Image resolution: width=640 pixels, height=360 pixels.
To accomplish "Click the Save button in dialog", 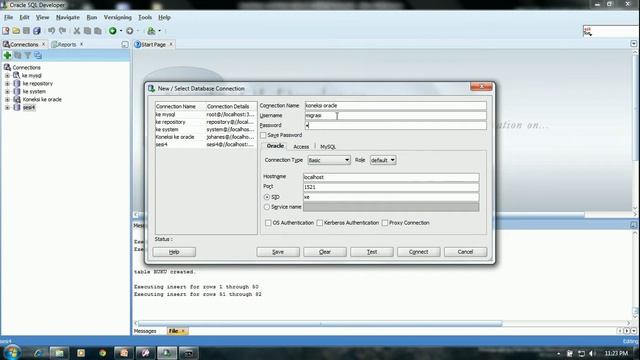I will click(278, 252).
